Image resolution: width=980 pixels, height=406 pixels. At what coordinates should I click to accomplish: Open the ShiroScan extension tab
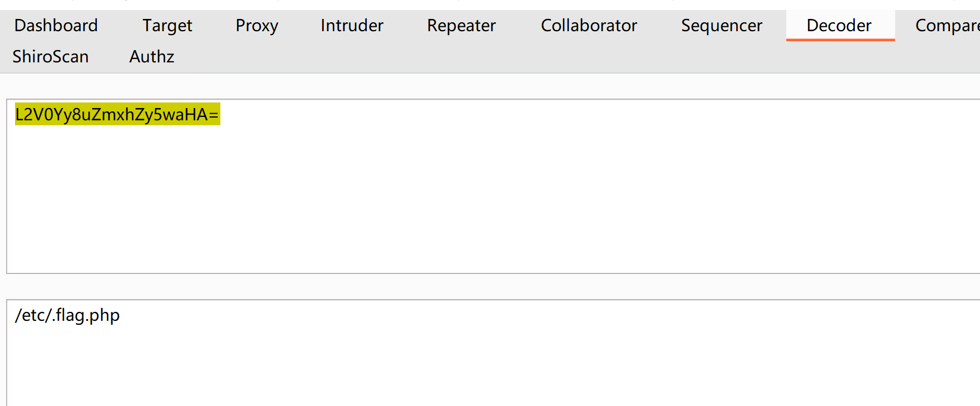[51, 57]
